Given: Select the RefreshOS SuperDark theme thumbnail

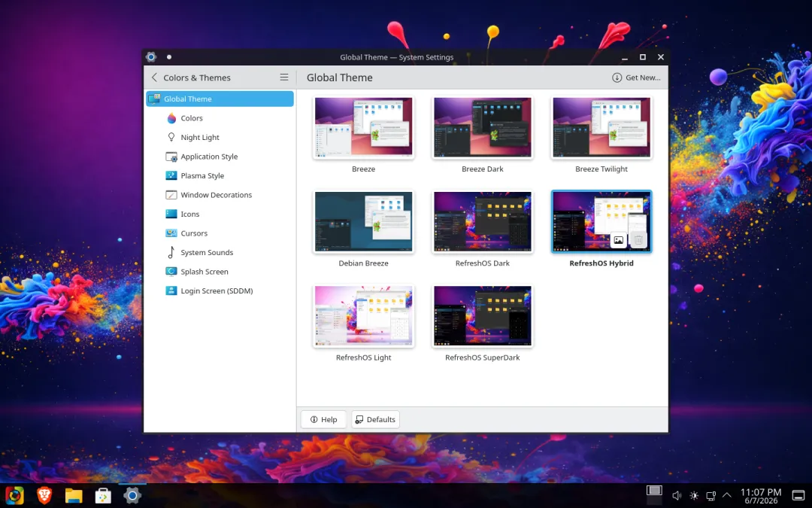Looking at the screenshot, I should 483,315.
